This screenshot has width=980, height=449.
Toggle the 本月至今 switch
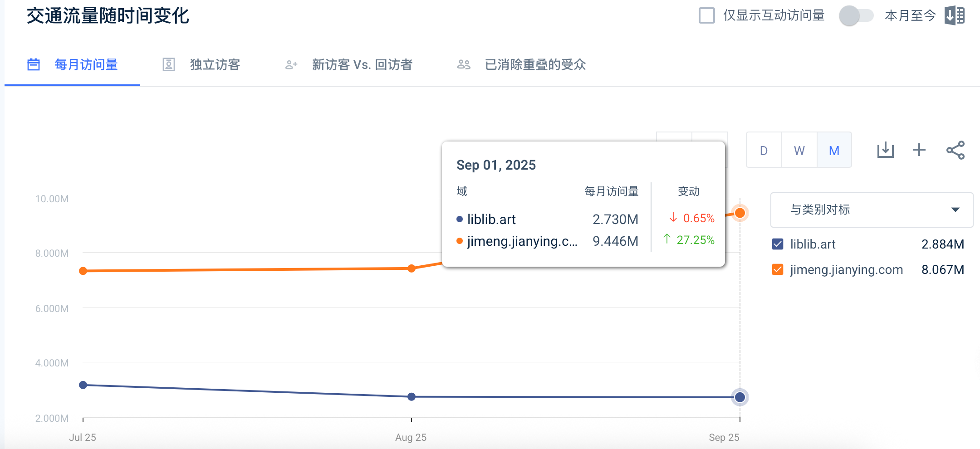pyautogui.click(x=856, y=16)
